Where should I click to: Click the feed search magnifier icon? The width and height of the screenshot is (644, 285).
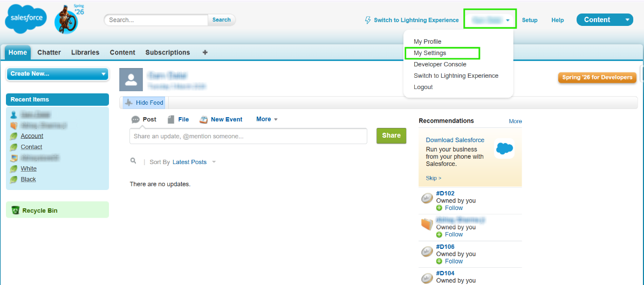pos(133,161)
